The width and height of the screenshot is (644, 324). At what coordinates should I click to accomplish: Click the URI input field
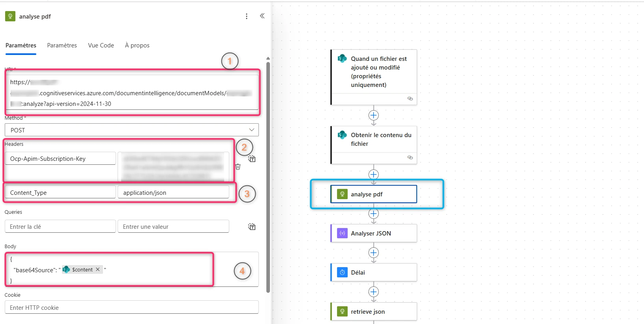[x=132, y=93]
